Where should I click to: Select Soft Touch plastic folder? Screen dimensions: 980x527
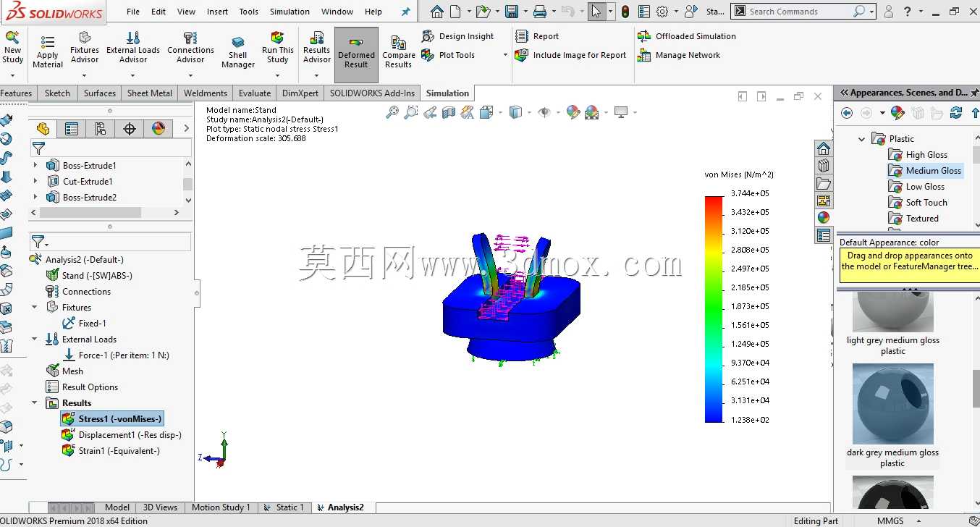pyautogui.click(x=918, y=202)
